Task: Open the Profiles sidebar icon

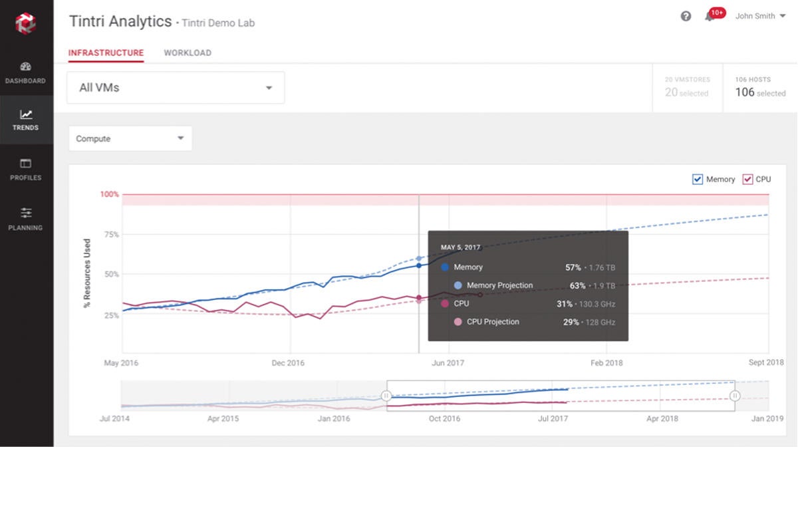Action: 26,164
